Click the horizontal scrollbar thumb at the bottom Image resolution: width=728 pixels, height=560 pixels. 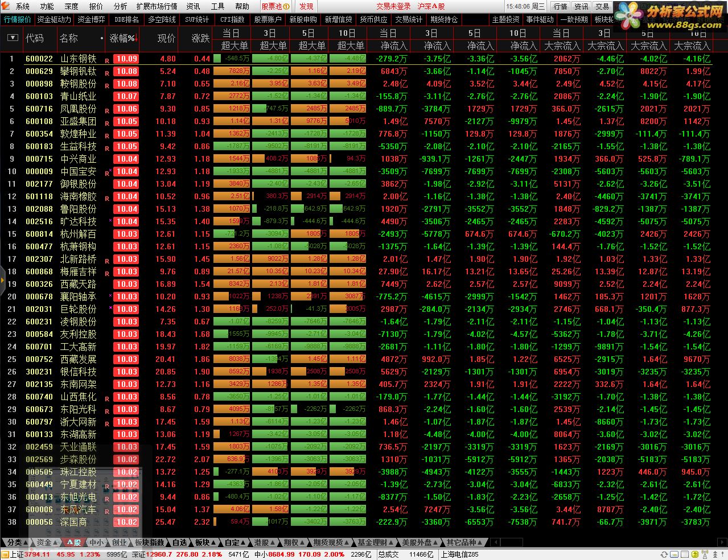512,542
